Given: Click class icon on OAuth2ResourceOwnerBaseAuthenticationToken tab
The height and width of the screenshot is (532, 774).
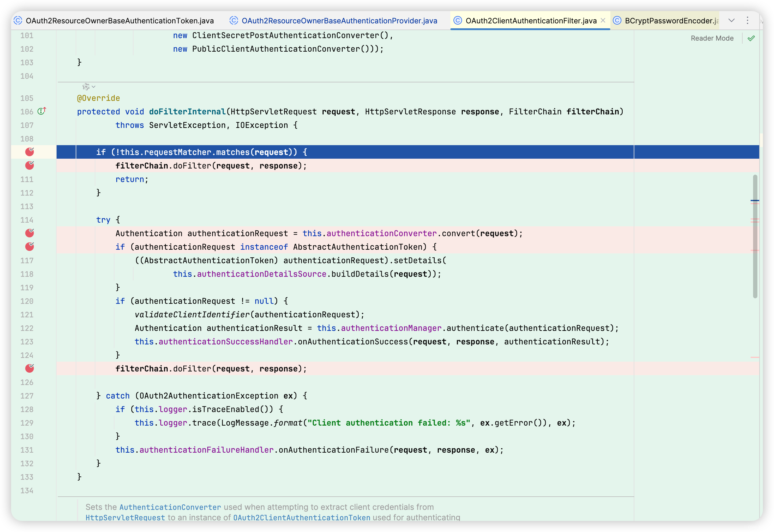Looking at the screenshot, I should [18, 21].
